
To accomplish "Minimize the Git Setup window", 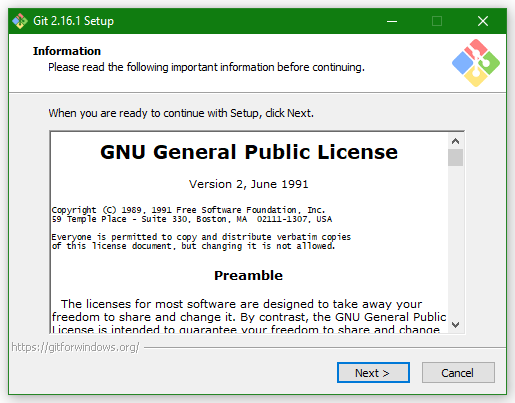I will pyautogui.click(x=392, y=21).
